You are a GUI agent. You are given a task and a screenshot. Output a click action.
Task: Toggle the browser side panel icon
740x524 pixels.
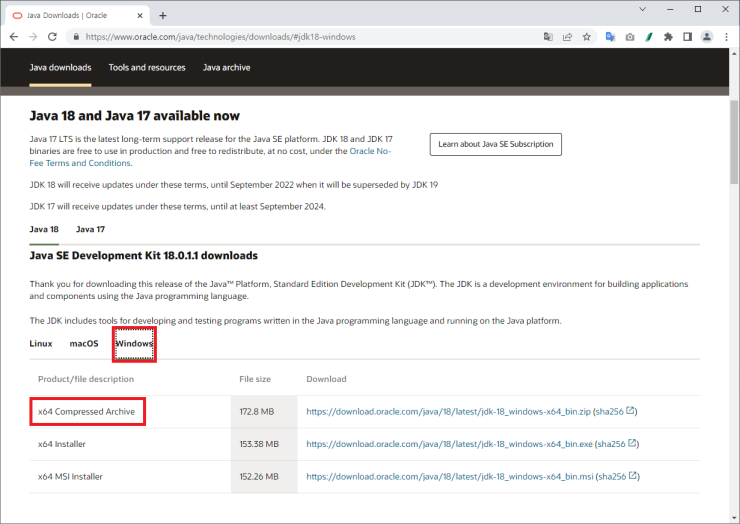[688, 37]
